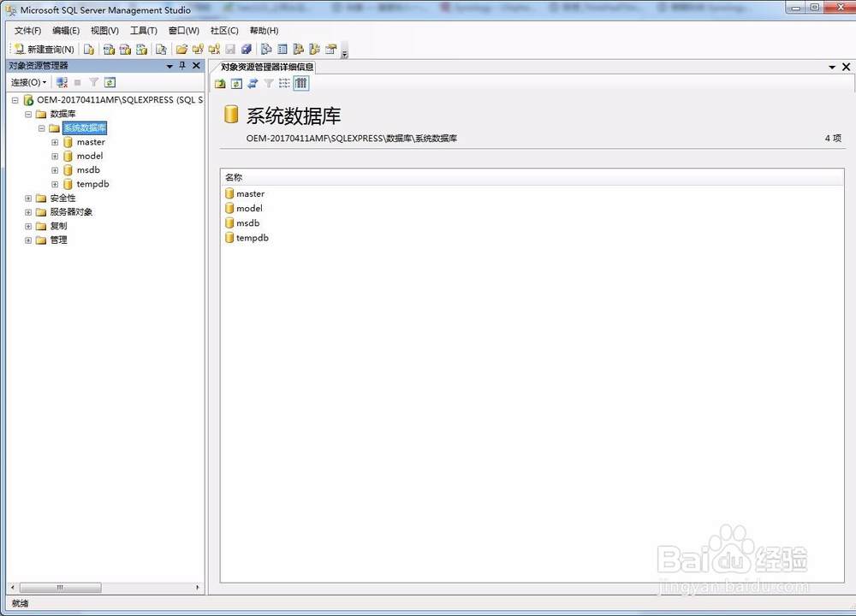Select msdb in the details list

pos(248,223)
